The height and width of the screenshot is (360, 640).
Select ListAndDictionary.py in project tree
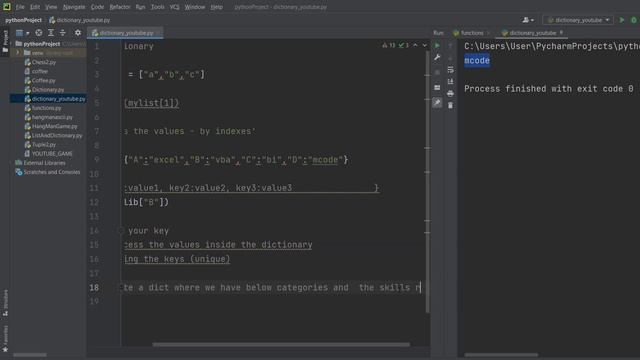[x=57, y=136]
